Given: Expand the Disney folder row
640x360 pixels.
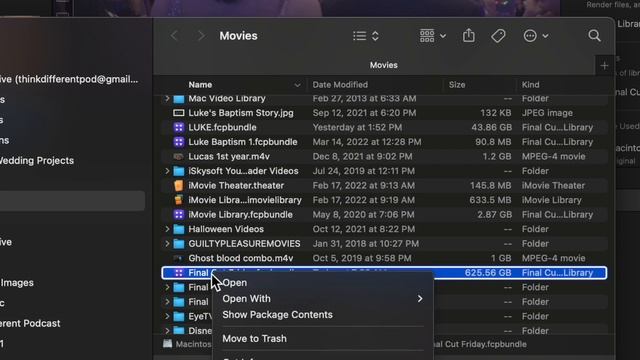Looking at the screenshot, I should pyautogui.click(x=167, y=331).
